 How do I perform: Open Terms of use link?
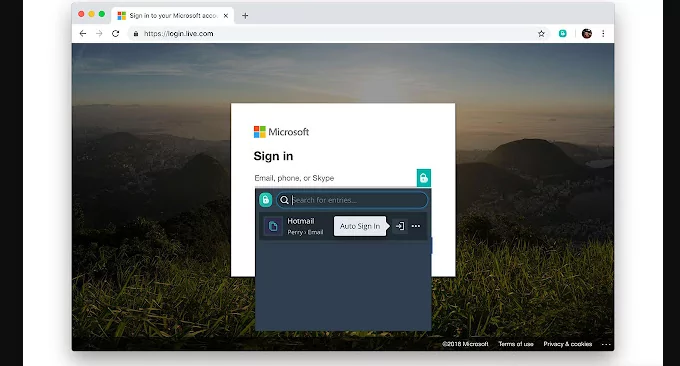pyautogui.click(x=516, y=344)
